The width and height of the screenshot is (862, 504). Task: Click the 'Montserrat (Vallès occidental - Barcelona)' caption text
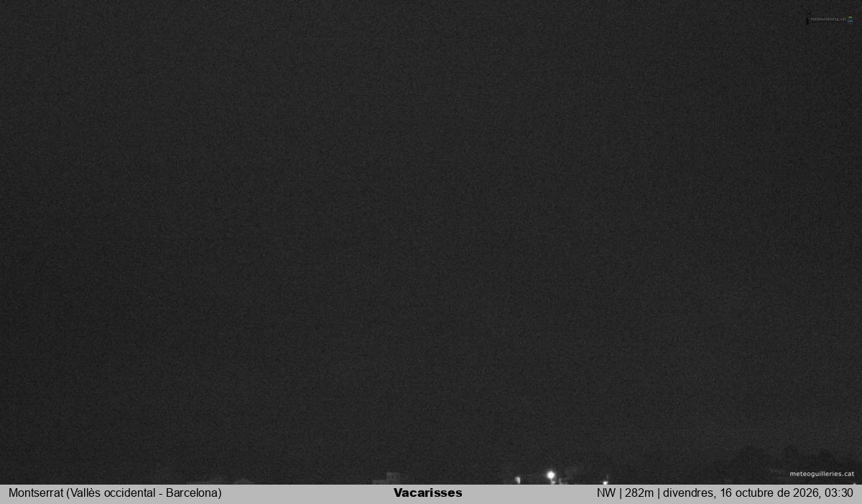click(115, 493)
